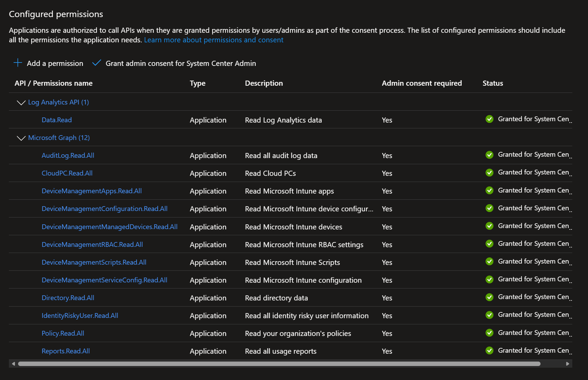
Task: Click the green status icon in the Reports.Read.All row
Action: (489, 350)
